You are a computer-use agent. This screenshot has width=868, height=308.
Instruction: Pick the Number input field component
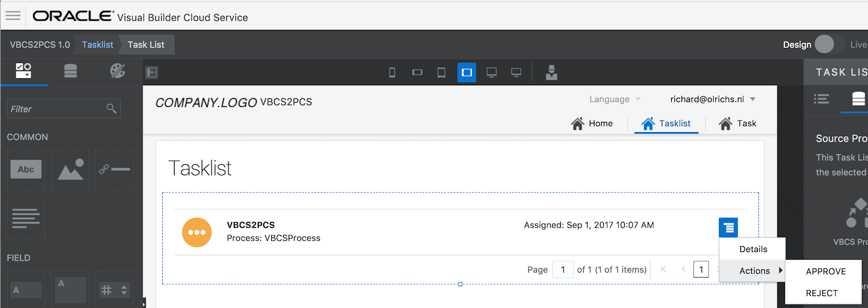[x=114, y=290]
